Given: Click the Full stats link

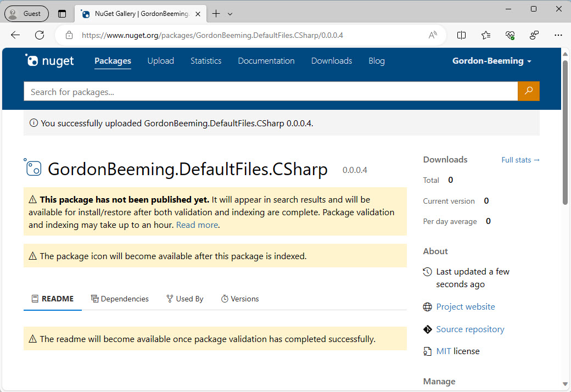Looking at the screenshot, I should click(520, 160).
